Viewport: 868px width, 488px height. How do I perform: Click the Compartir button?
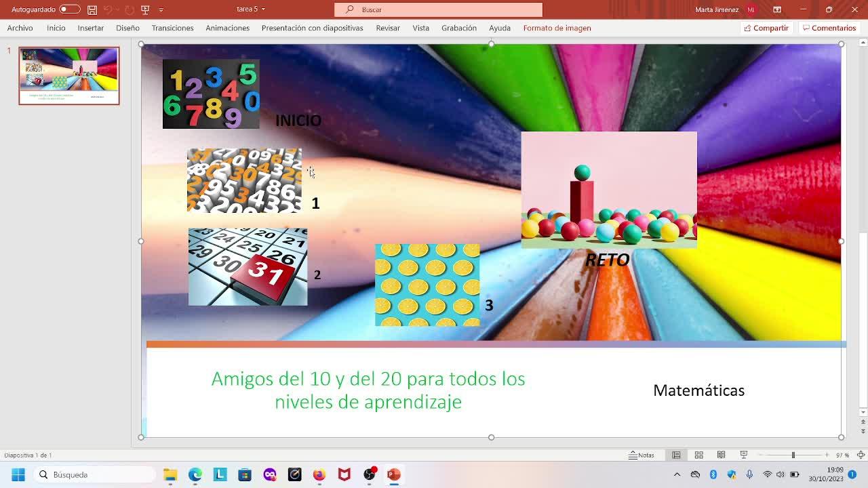point(766,28)
